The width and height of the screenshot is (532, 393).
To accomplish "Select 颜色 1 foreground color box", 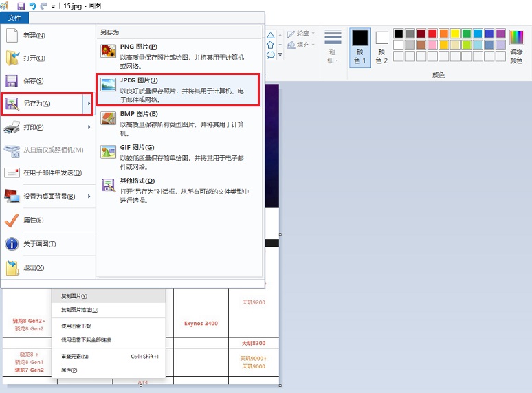I will 360,47.
